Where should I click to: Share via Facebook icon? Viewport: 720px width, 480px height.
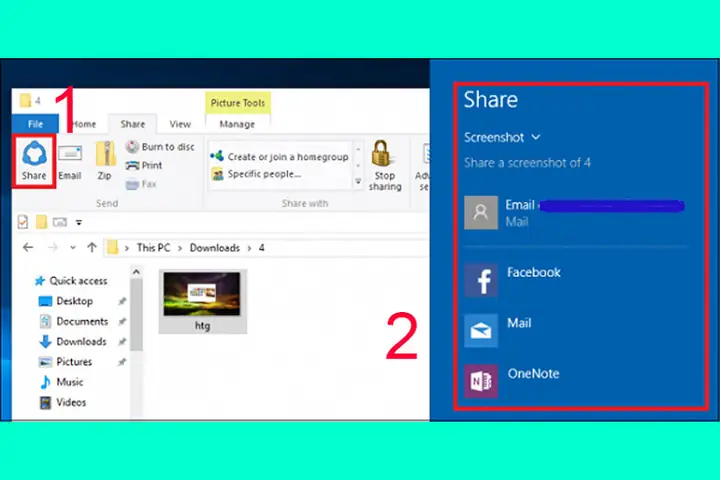point(481,280)
